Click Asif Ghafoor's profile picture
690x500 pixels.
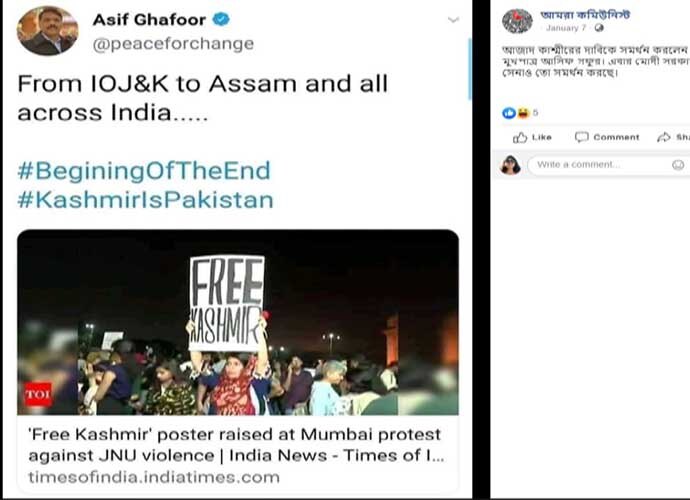48,31
